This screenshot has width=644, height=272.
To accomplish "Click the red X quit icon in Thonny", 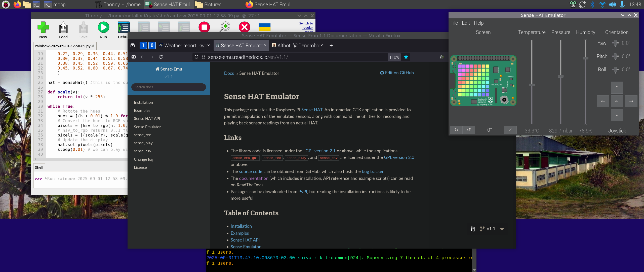I will [x=244, y=27].
